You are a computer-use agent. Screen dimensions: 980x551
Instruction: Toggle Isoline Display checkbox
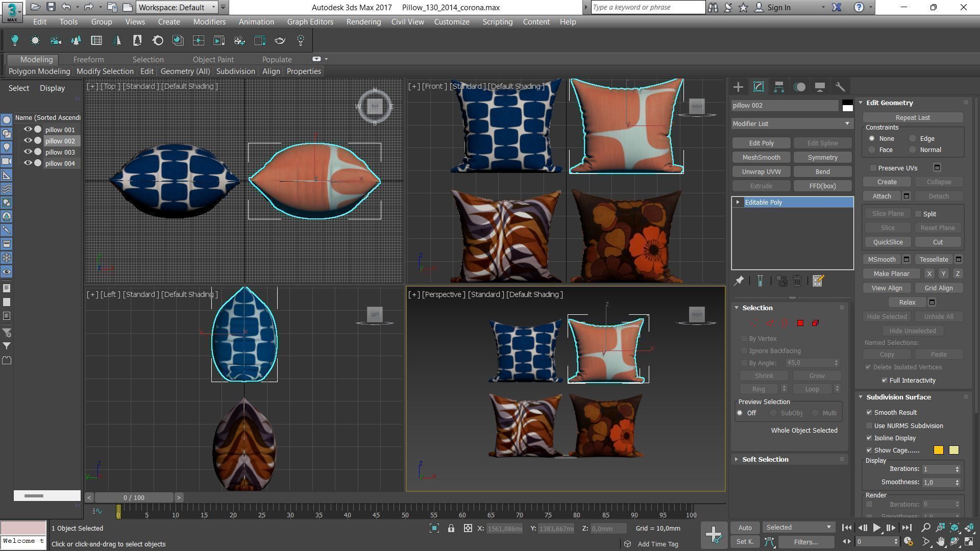tap(869, 438)
